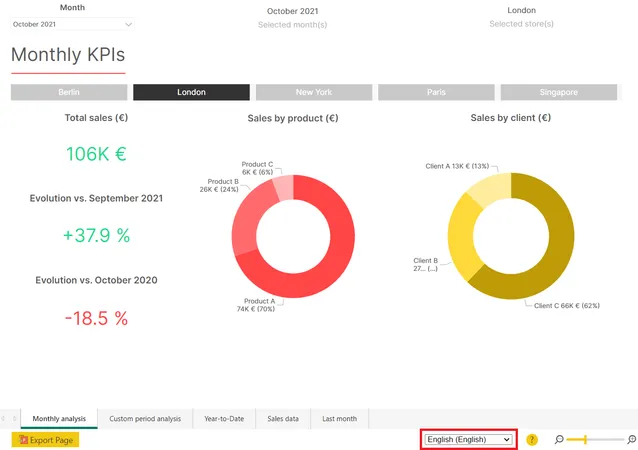
Task: Choose the Singapore store button
Action: [559, 92]
